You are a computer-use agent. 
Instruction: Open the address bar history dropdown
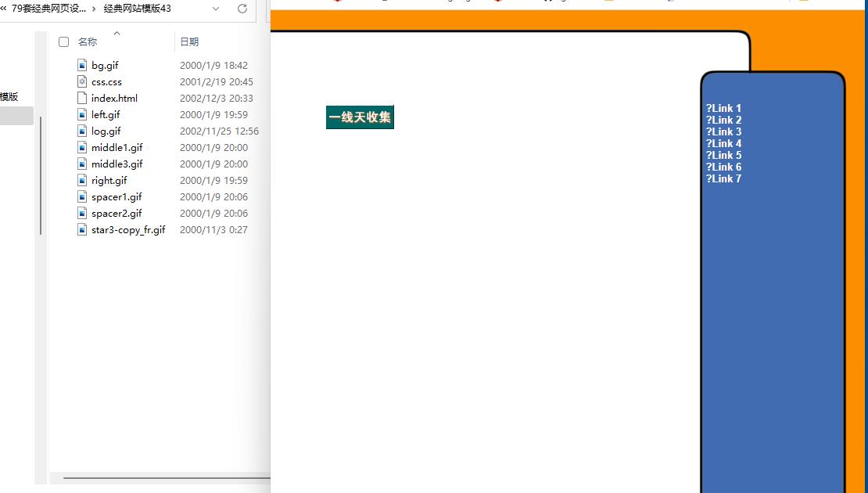coord(216,9)
